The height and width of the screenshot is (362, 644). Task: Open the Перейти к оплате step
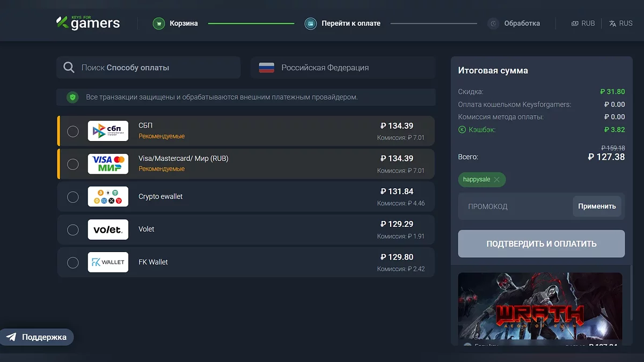351,24
